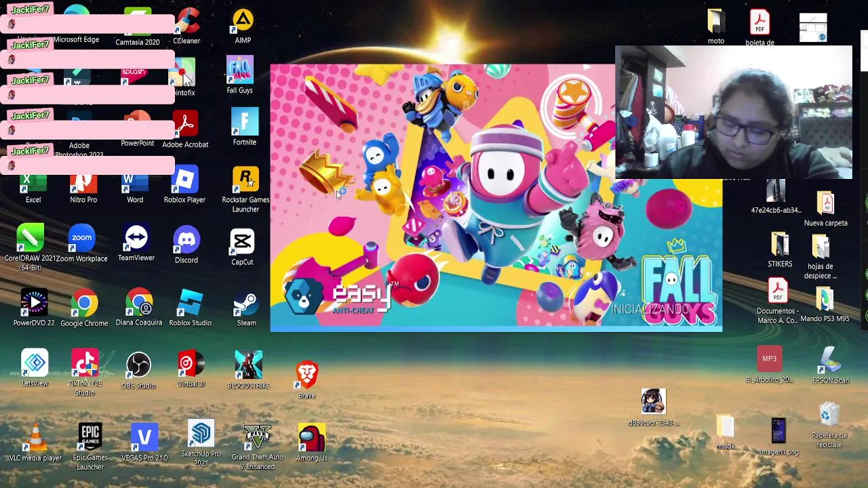Launch TikTok LIVE Studio

coord(85,373)
